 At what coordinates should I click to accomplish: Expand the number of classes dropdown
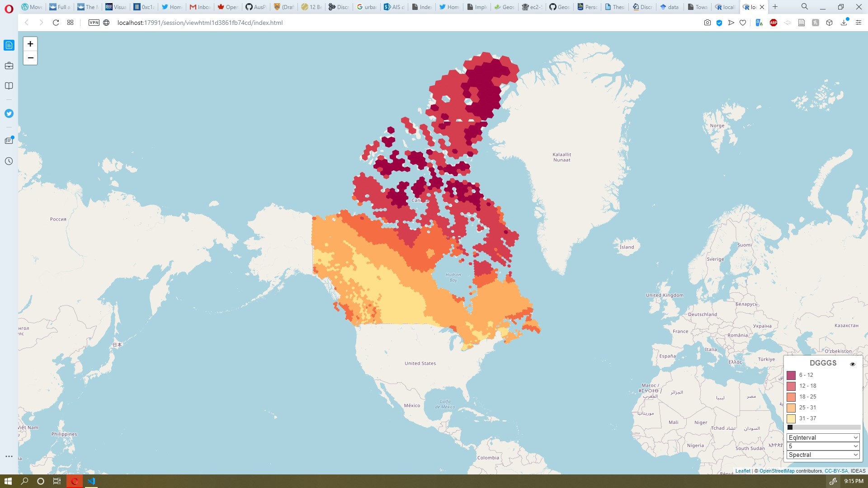[x=823, y=446]
